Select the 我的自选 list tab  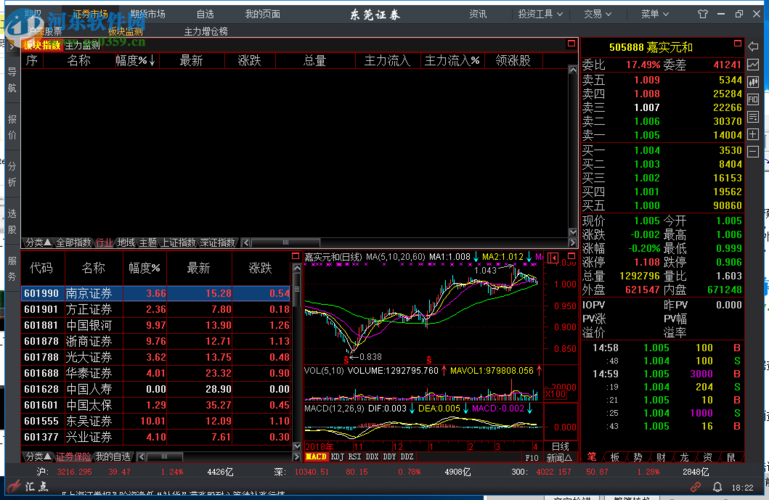pyautogui.click(x=113, y=457)
